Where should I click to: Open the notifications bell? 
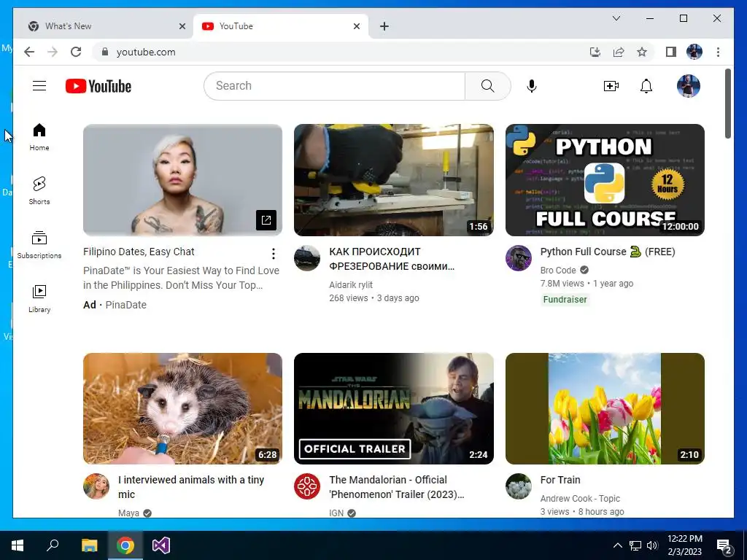click(646, 86)
